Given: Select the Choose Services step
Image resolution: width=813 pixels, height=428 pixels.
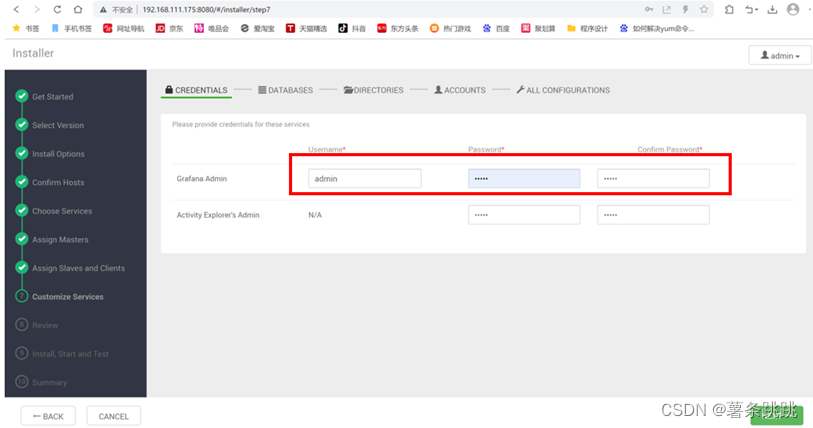Looking at the screenshot, I should pos(62,211).
